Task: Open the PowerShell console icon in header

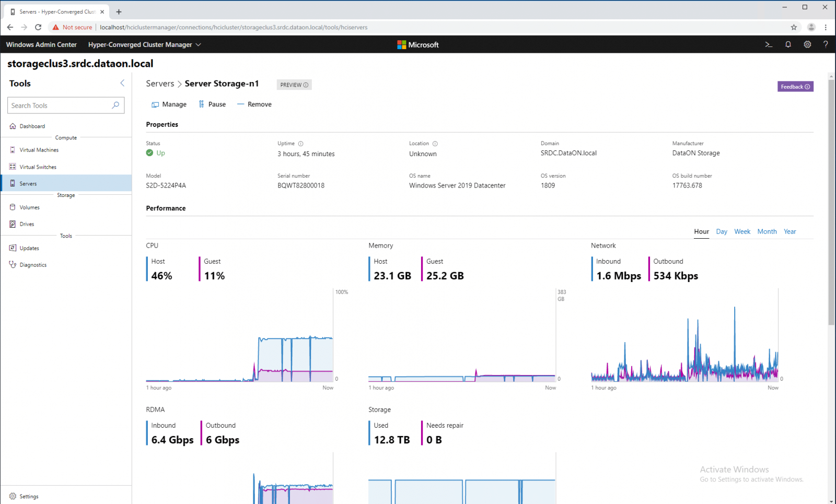Action: (769, 44)
